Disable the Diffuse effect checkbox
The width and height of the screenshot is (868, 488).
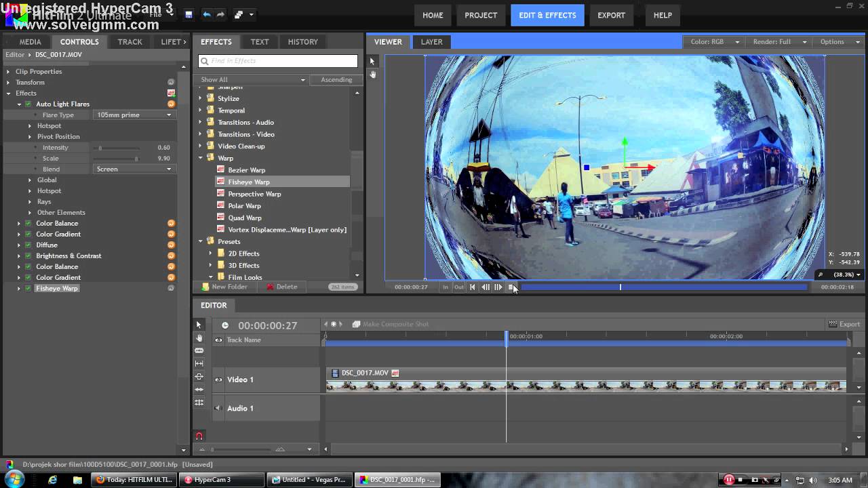[x=28, y=245]
